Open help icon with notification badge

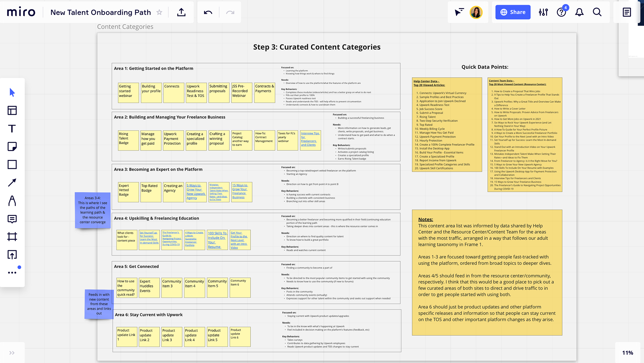[x=561, y=12]
